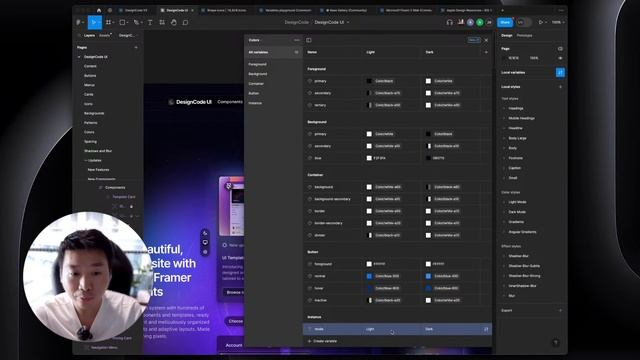
Task: Click the edit-variable icon on the mode row
Action: coord(486,329)
